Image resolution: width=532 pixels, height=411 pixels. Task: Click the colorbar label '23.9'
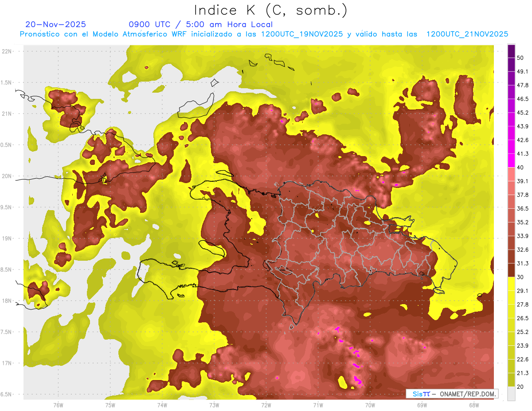[x=523, y=346]
